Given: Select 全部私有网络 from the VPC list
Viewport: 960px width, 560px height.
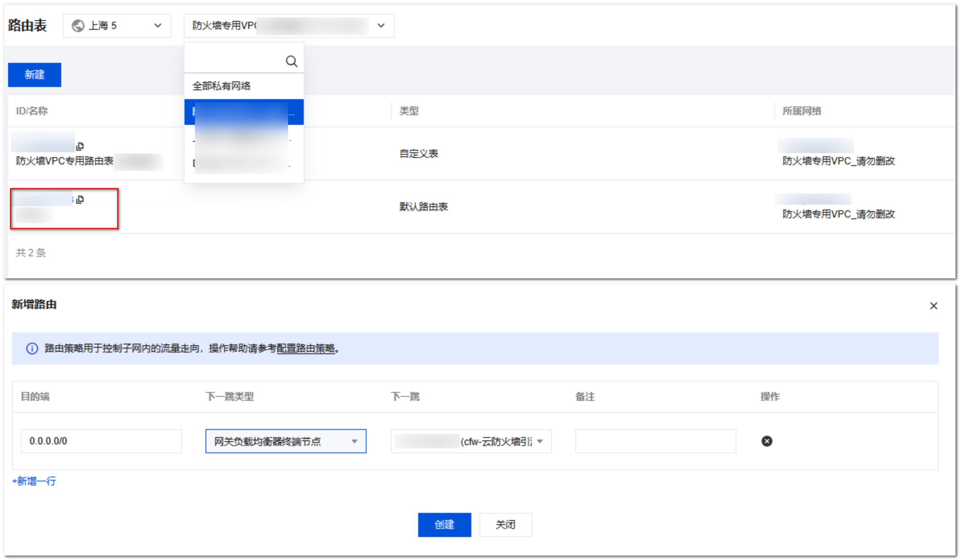Looking at the screenshot, I should (x=222, y=86).
